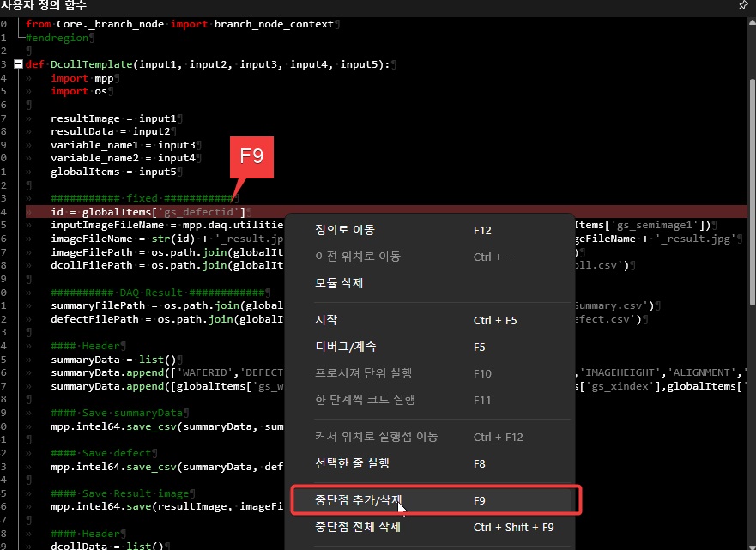Click 이전 위치로 이동 menu entry
The image size is (756, 550).
click(x=357, y=257)
